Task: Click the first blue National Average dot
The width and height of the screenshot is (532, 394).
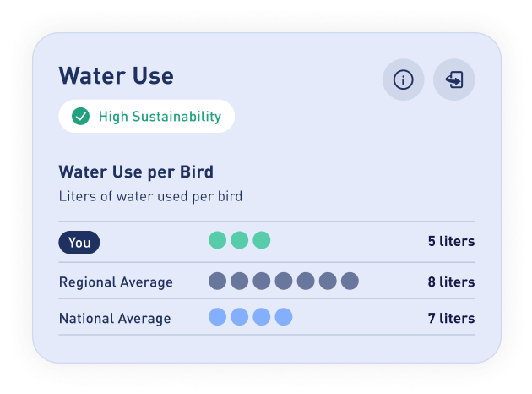Action: coord(218,317)
